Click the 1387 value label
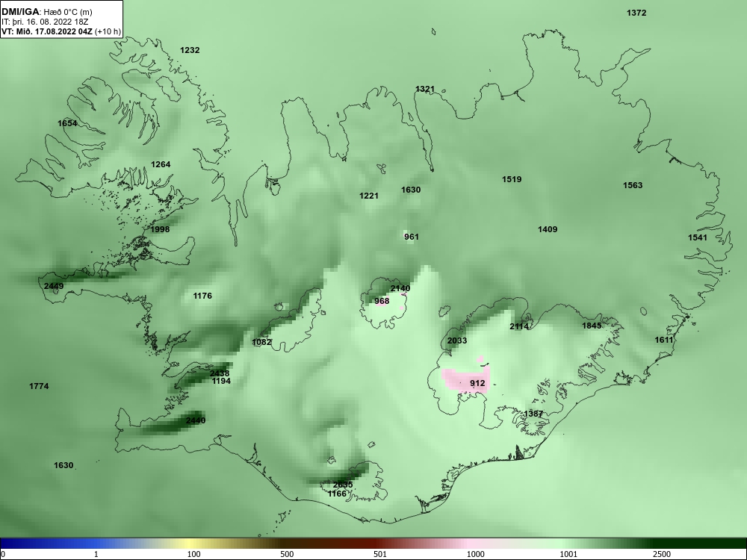 (x=533, y=414)
